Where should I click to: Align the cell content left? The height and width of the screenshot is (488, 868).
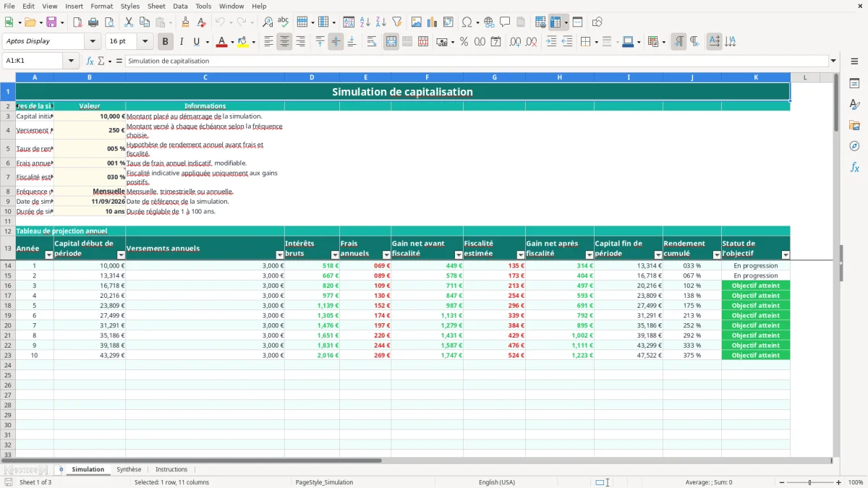pyautogui.click(x=268, y=42)
